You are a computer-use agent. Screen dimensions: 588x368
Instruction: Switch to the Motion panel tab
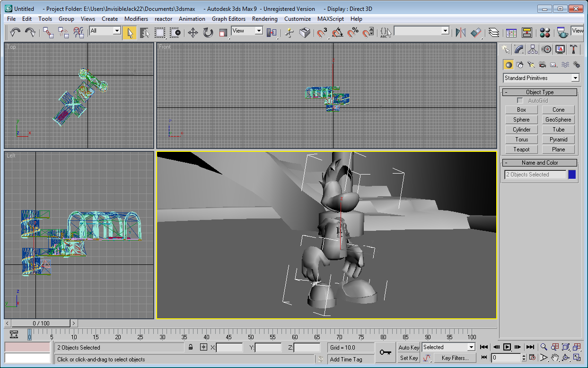click(547, 49)
